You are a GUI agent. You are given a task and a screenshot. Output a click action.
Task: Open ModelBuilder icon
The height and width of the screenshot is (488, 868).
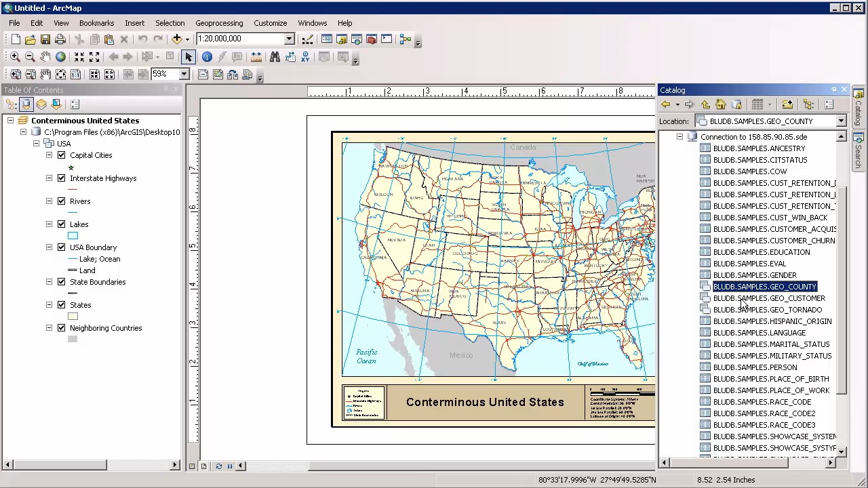pyautogui.click(x=406, y=39)
